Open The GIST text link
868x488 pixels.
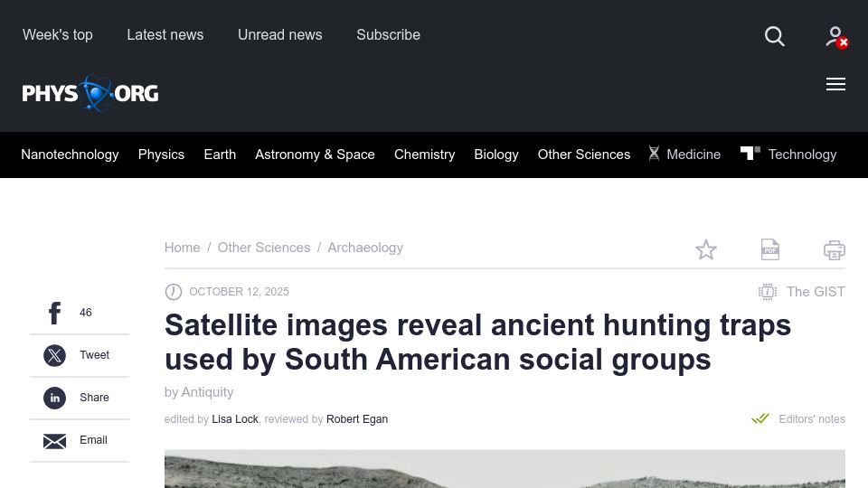[816, 292]
